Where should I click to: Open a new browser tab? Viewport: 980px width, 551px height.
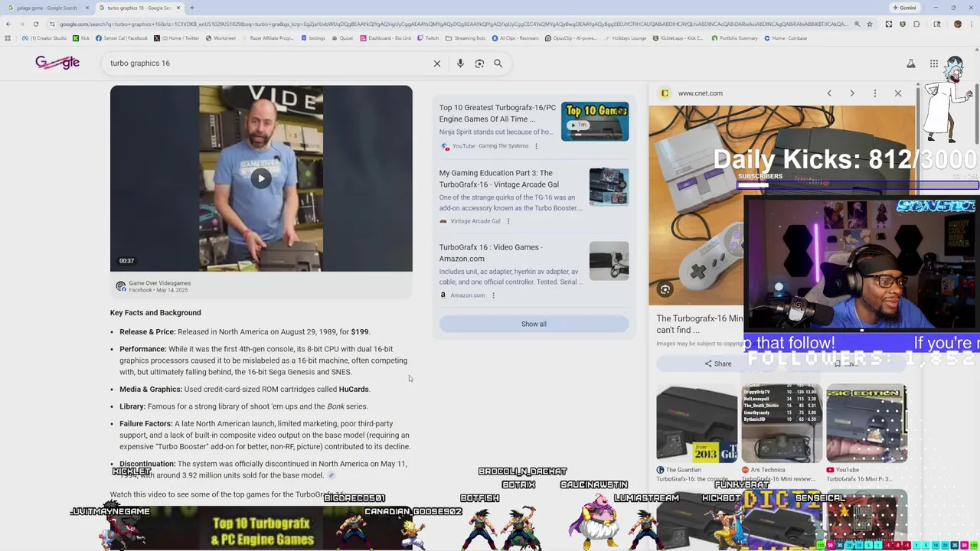(192, 8)
